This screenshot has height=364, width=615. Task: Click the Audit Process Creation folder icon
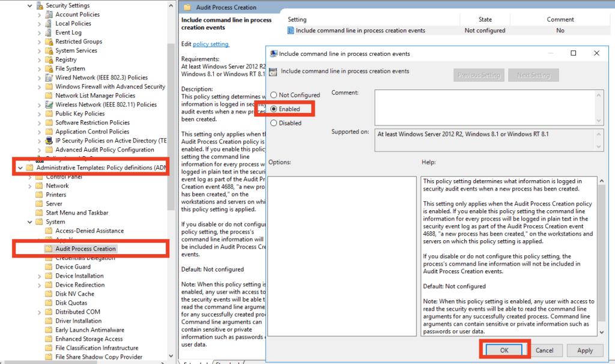49,249
